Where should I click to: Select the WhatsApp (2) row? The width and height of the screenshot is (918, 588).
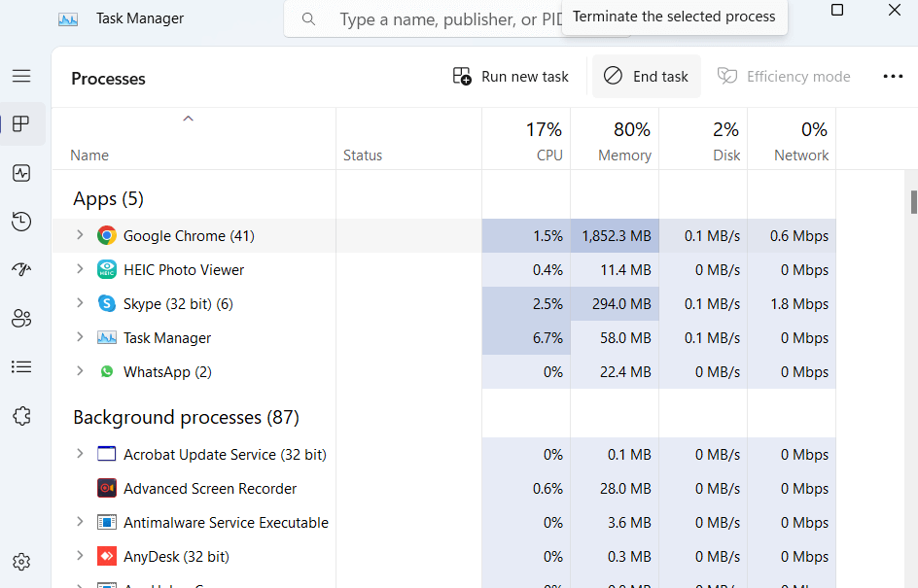coord(443,372)
